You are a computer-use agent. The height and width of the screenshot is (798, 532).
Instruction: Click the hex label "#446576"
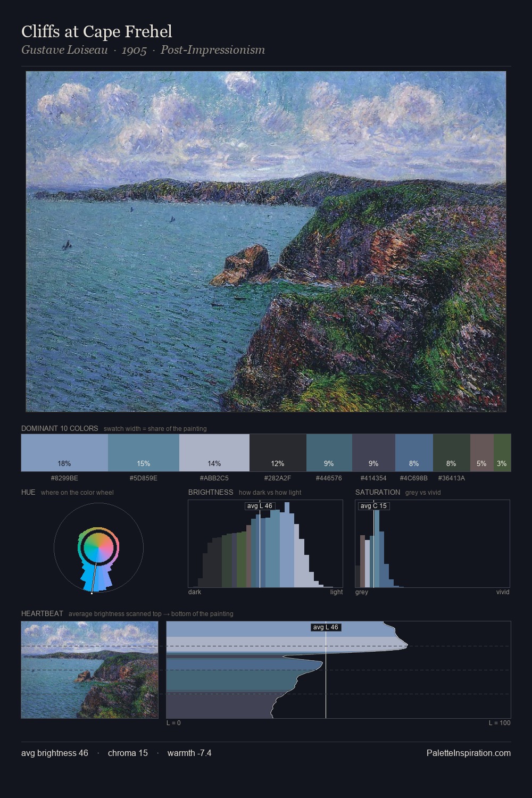click(329, 478)
